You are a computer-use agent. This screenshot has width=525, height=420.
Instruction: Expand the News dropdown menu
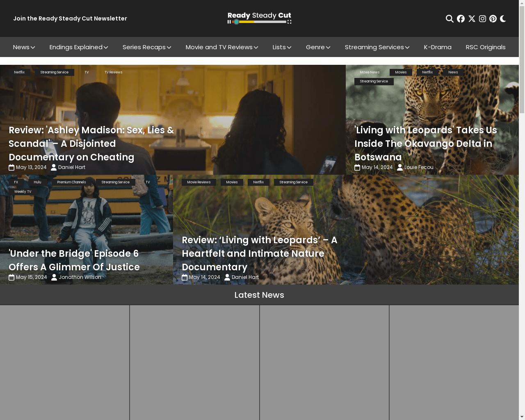pos(24,47)
